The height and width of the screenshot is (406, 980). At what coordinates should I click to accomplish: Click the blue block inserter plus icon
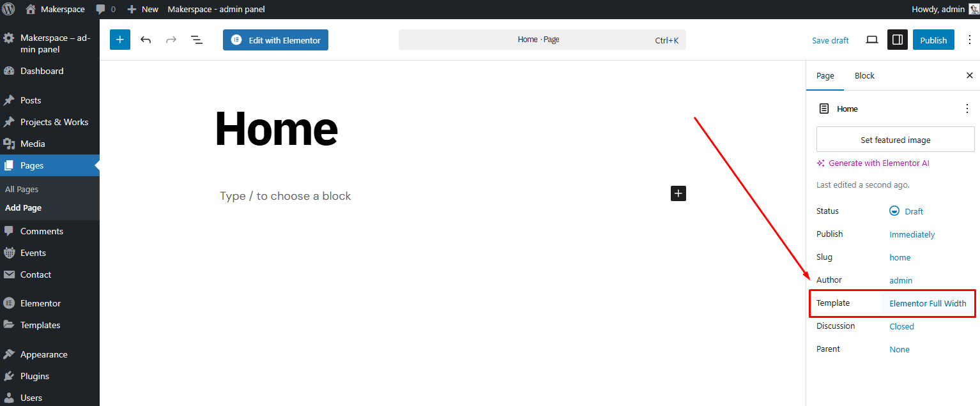(120, 40)
